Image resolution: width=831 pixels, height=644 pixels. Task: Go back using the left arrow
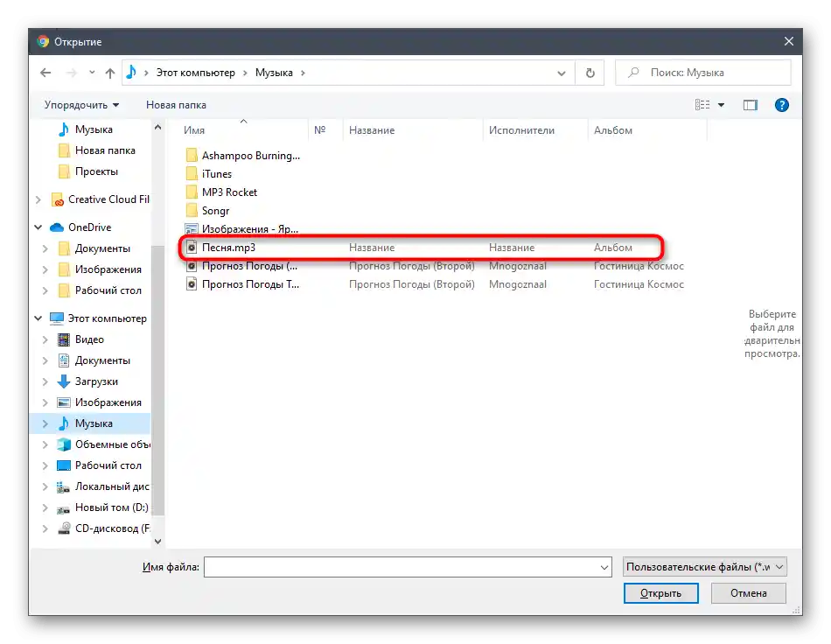pyautogui.click(x=45, y=73)
